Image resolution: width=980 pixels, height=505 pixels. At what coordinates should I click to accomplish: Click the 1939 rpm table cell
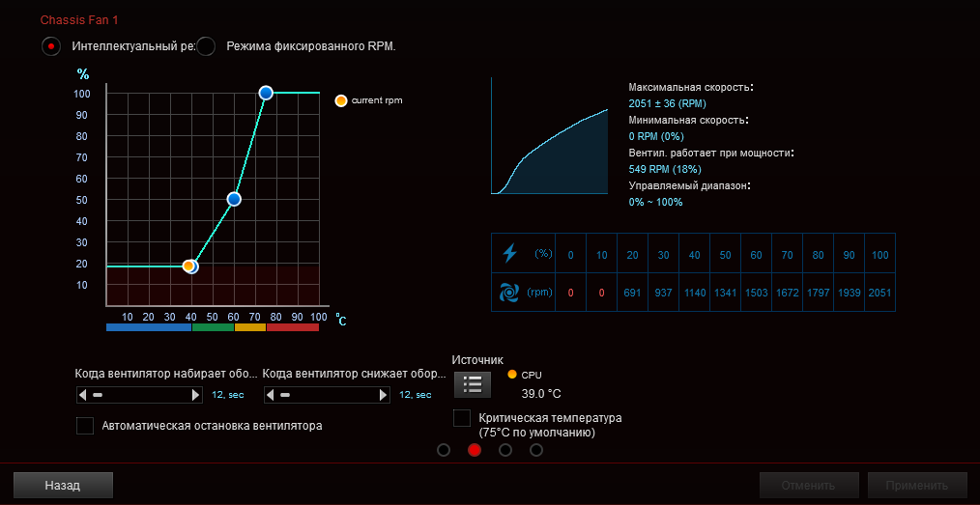[850, 293]
